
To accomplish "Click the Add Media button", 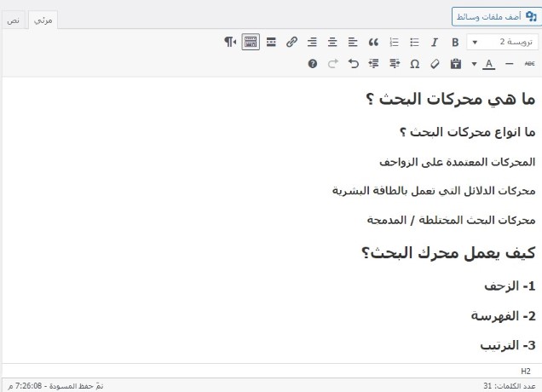I will point(497,16).
